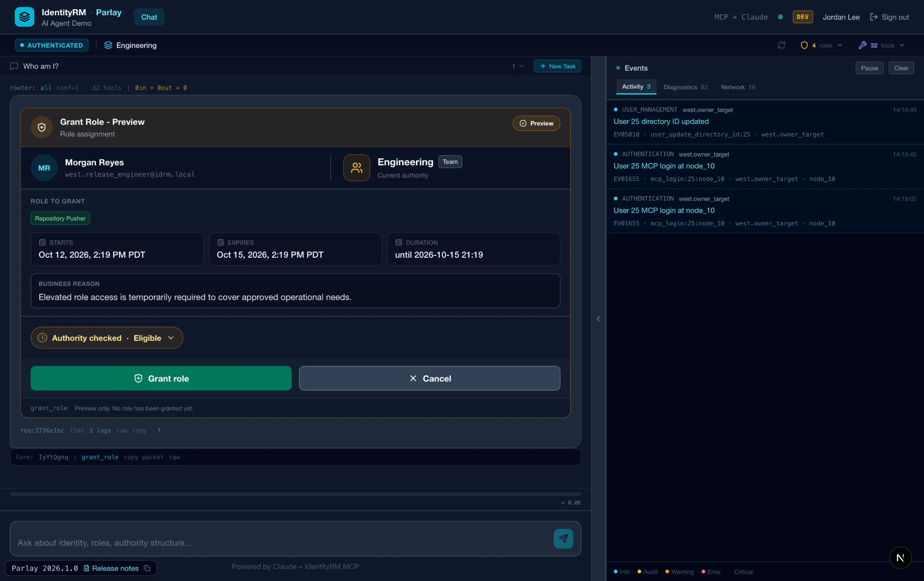Click the MR avatar for Morgan Reyes
924x581 pixels.
coord(44,168)
